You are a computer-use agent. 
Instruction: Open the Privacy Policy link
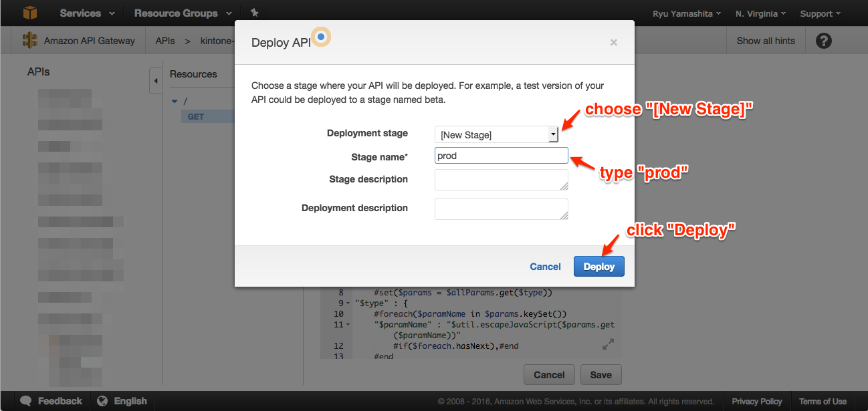756,402
